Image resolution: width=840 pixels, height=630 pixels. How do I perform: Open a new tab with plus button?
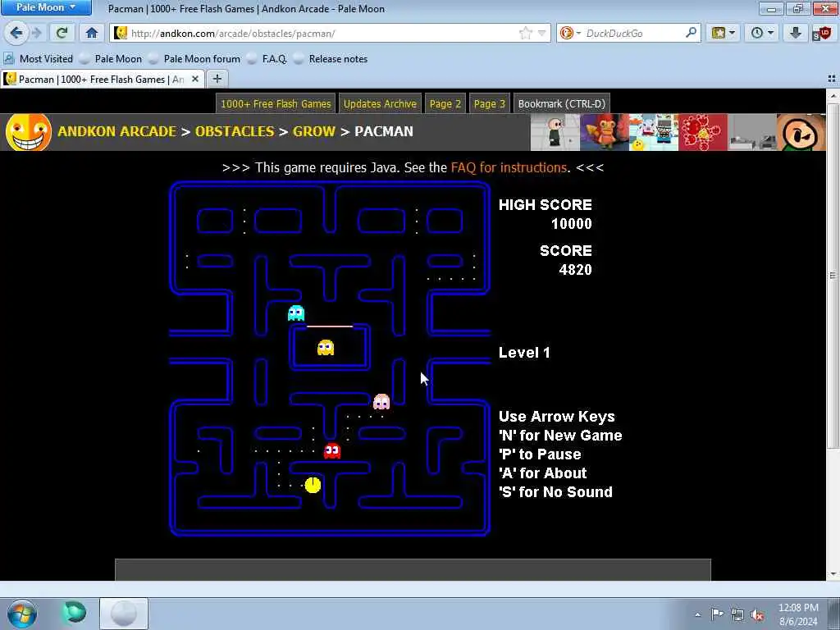217,80
